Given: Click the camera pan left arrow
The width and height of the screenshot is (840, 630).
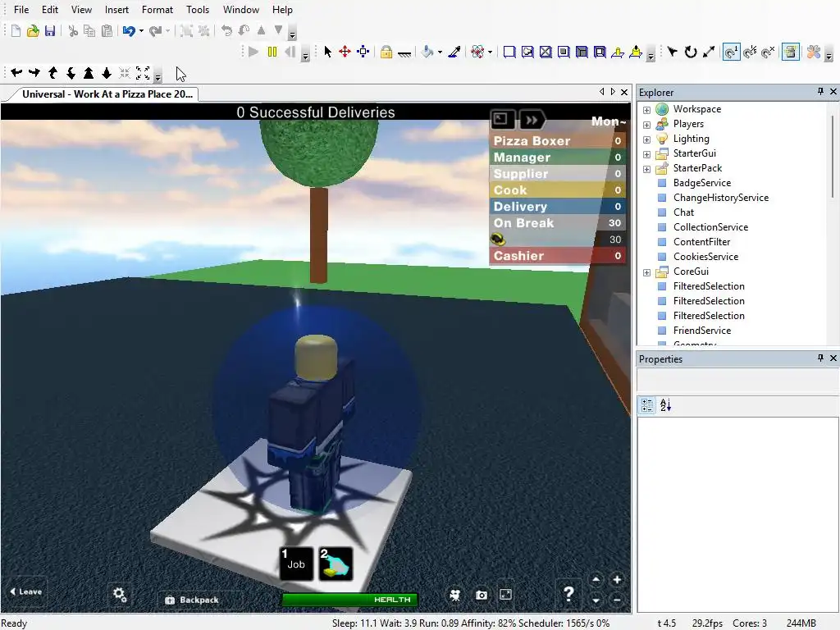Looking at the screenshot, I should (16, 73).
